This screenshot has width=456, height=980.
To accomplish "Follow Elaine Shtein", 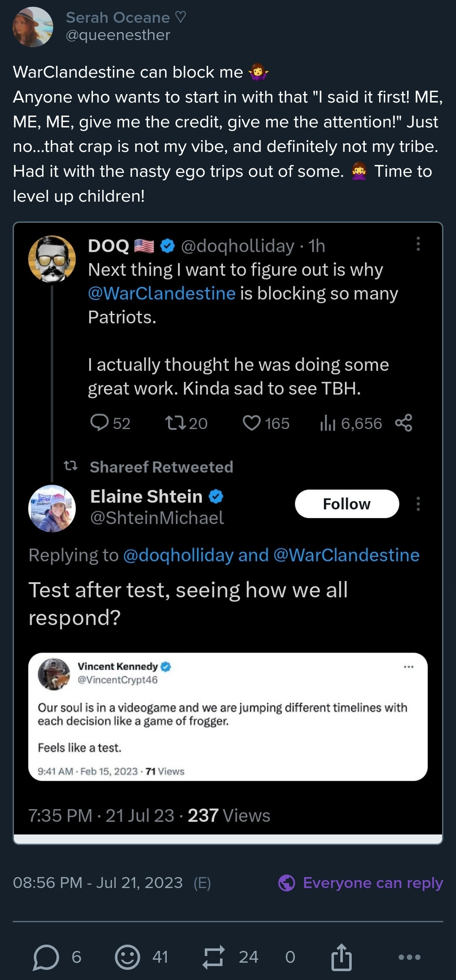I will tap(347, 504).
